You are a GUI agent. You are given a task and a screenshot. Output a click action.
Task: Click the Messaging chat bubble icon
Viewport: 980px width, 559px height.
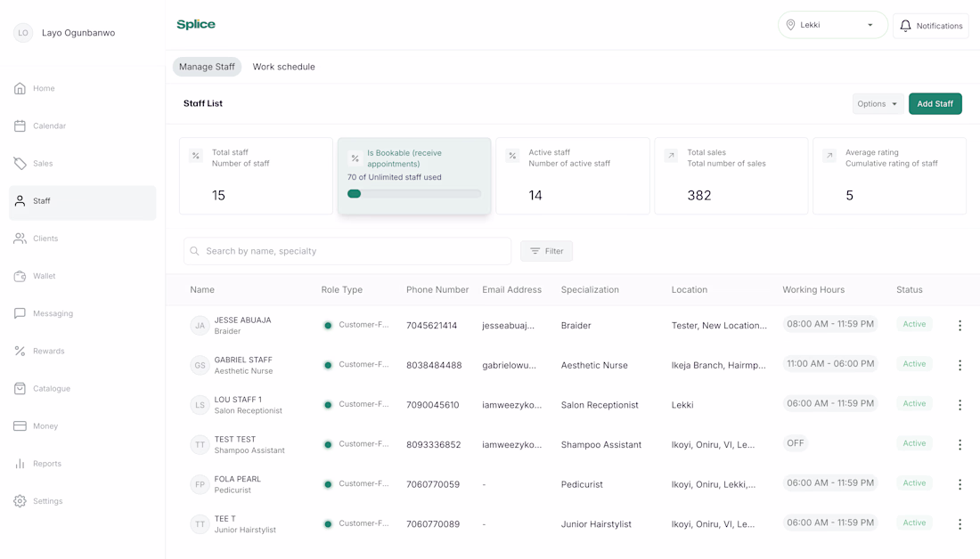click(x=20, y=313)
